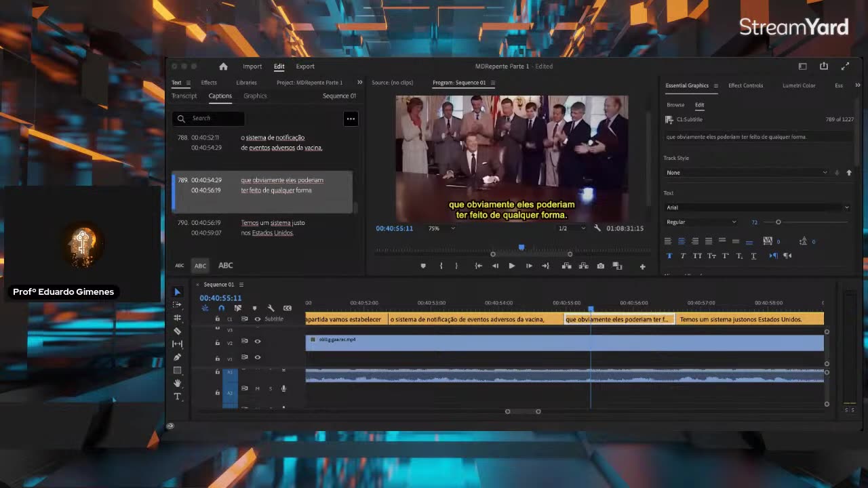Select the Hand tool

click(177, 383)
